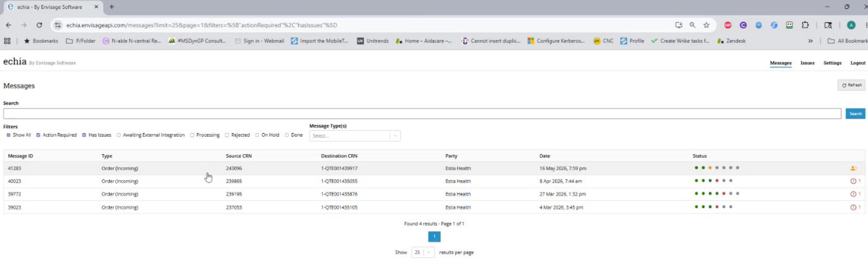Open message 40023 row
Image resolution: width=868 pixels, height=279 pixels.
(434, 181)
